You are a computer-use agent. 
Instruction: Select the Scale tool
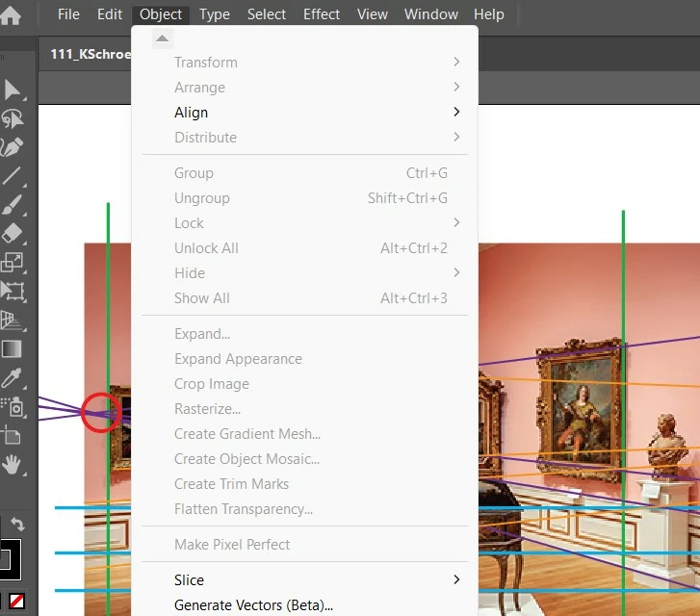pos(13,263)
